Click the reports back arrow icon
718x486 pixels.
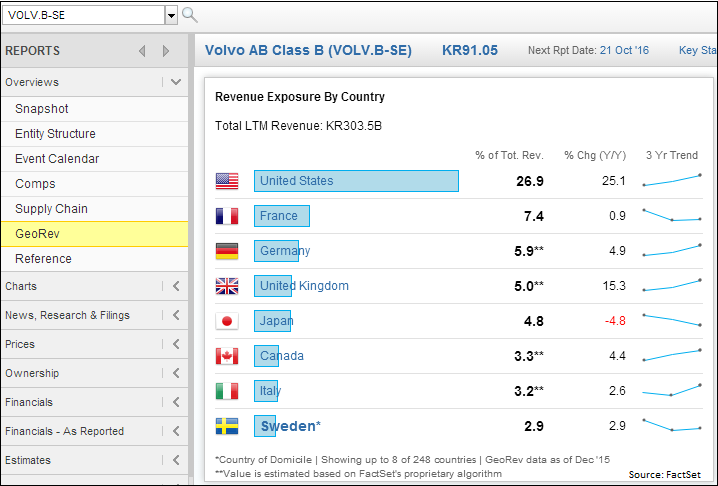coord(142,51)
